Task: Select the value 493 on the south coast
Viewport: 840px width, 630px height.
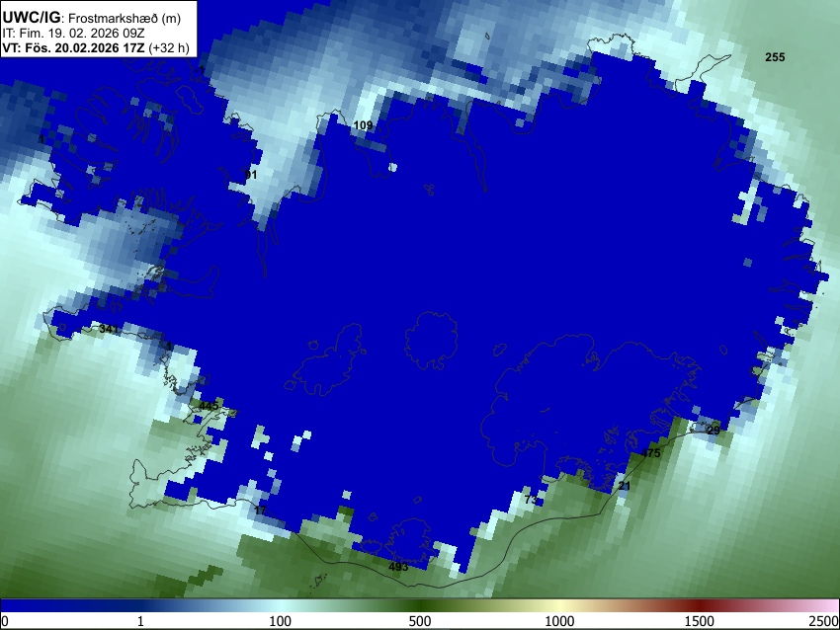Action: [398, 567]
